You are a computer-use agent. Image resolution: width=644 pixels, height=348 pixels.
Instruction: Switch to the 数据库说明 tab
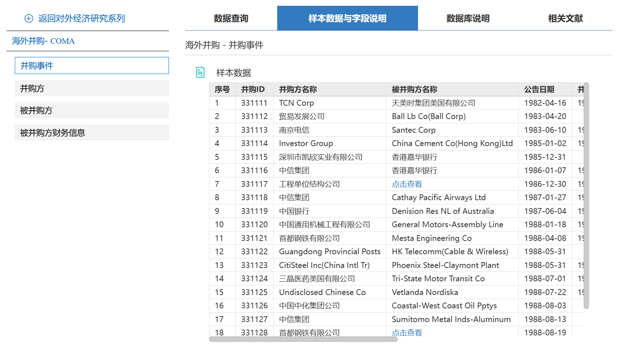468,19
